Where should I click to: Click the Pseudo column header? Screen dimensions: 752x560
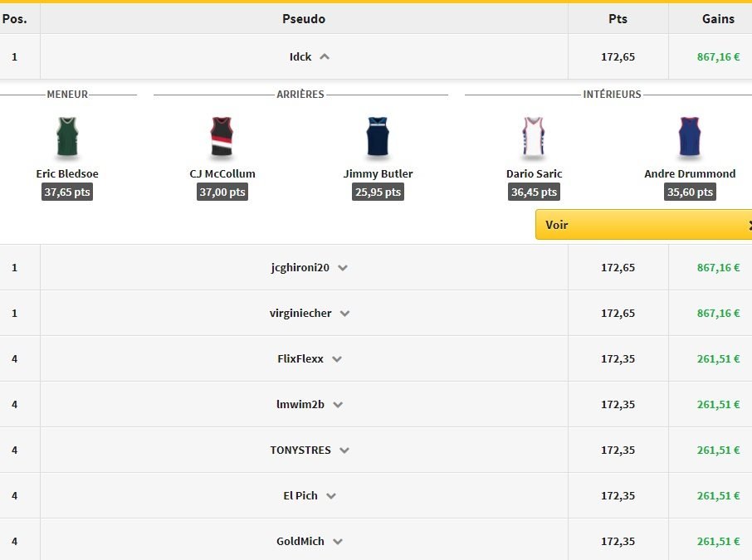tap(304, 19)
